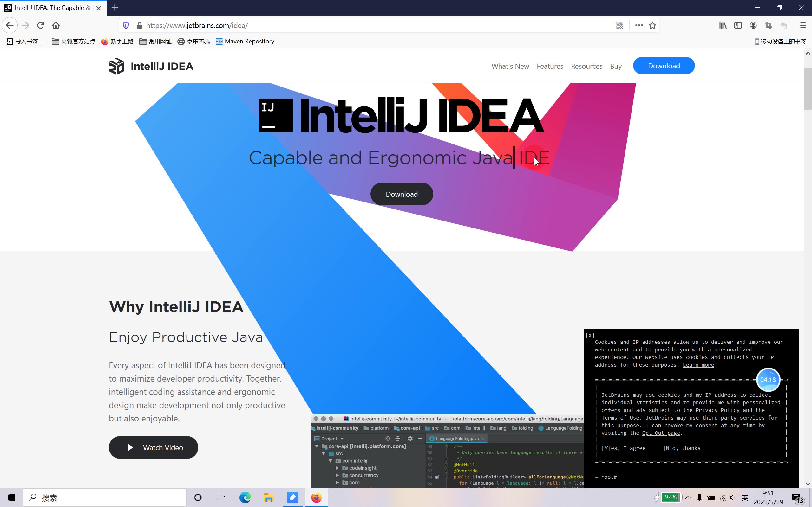Image resolution: width=812 pixels, height=507 pixels.
Task: Open the Project view settings gear in the IDE
Action: point(410,438)
